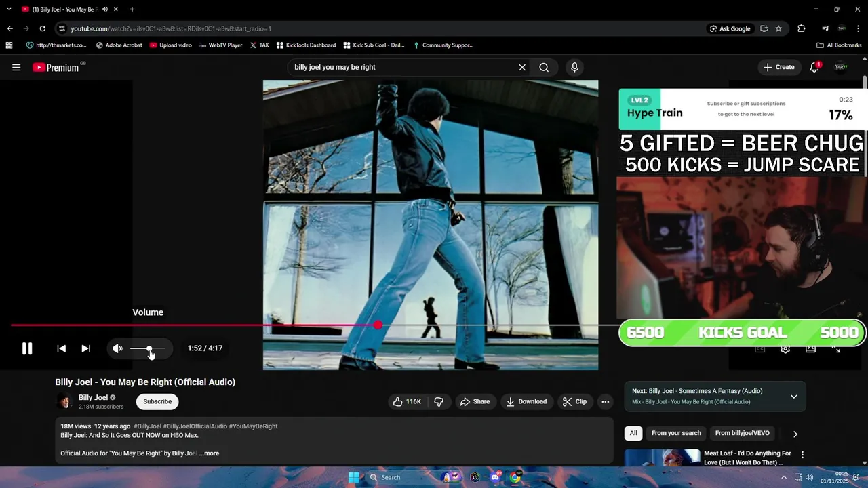The image size is (868, 488).
Task: Open the YouTube hamburger guide menu
Action: tap(16, 67)
